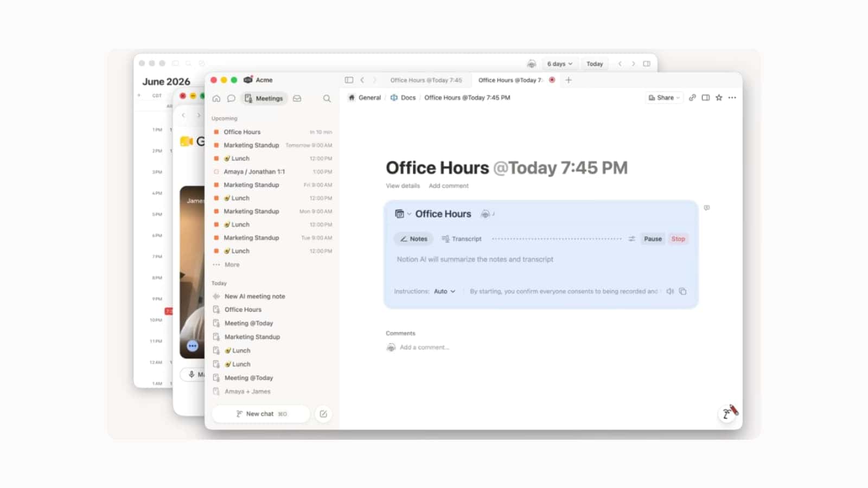Open search with the magnifier icon
Image resolution: width=868 pixels, height=488 pixels.
327,99
